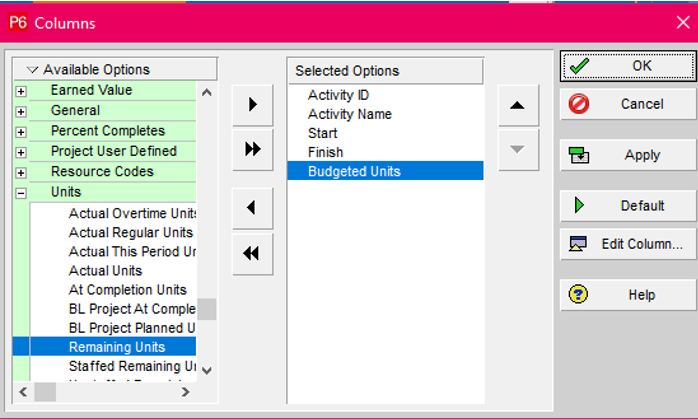
Task: Click the Earned Value group label
Action: 91,90
